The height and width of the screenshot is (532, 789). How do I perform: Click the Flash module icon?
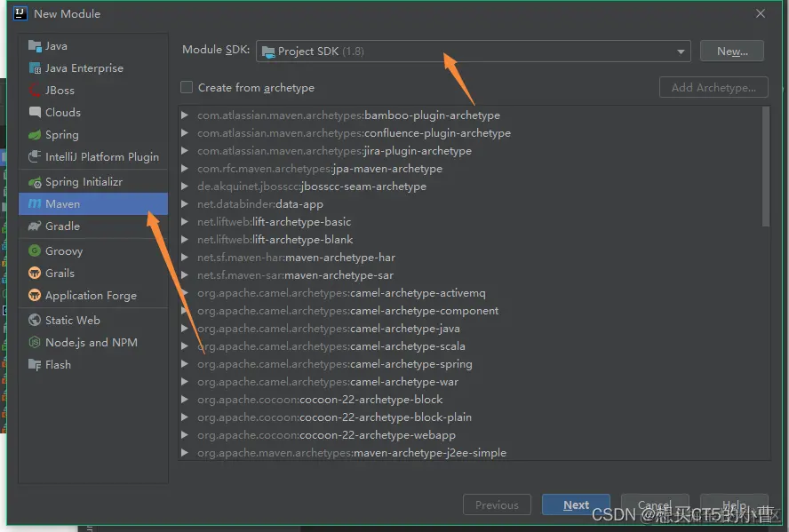(x=35, y=364)
